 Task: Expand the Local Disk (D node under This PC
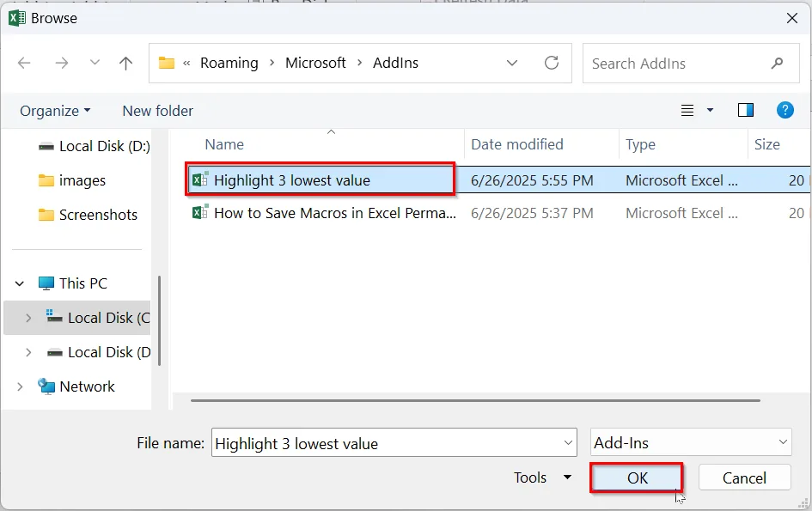tap(28, 353)
